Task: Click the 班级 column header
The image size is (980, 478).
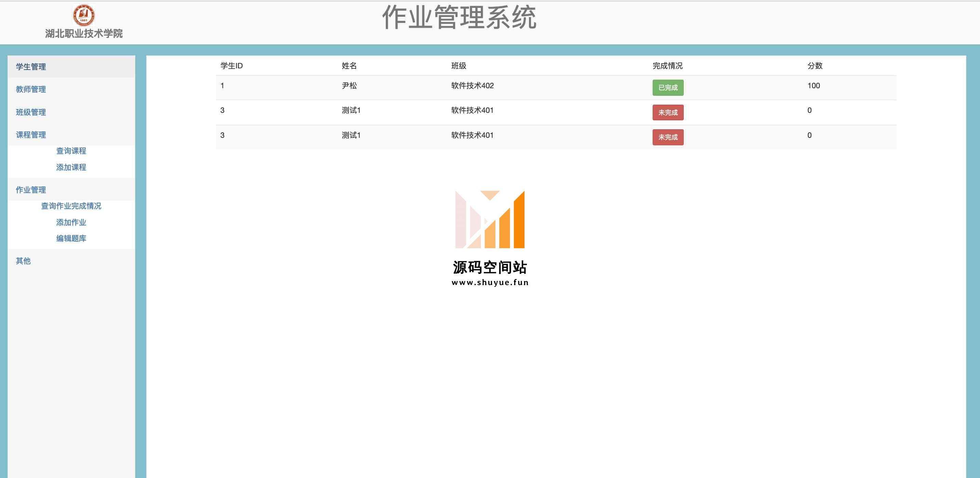Action: (459, 66)
